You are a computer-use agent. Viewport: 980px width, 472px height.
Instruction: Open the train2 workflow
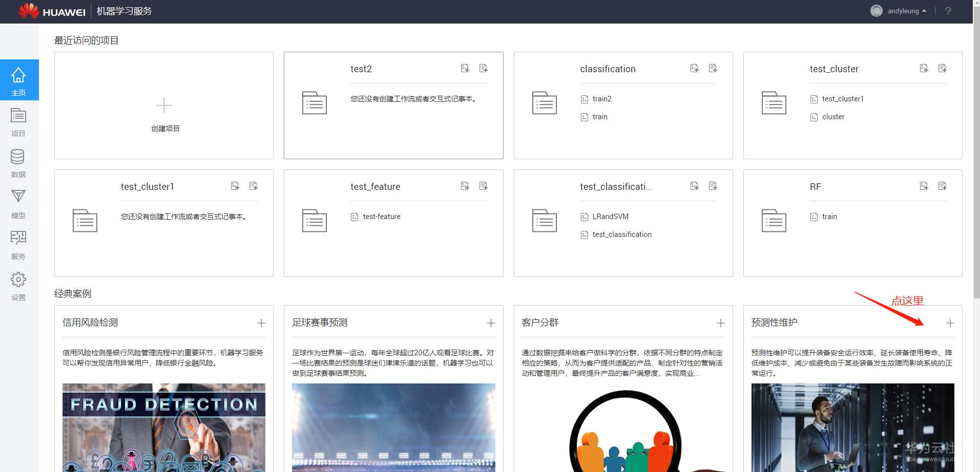click(x=596, y=99)
